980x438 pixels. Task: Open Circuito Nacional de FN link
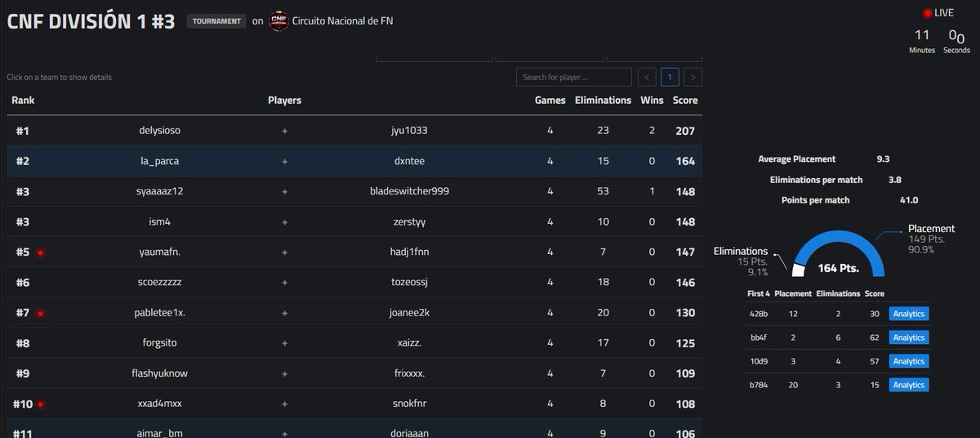pos(343,22)
